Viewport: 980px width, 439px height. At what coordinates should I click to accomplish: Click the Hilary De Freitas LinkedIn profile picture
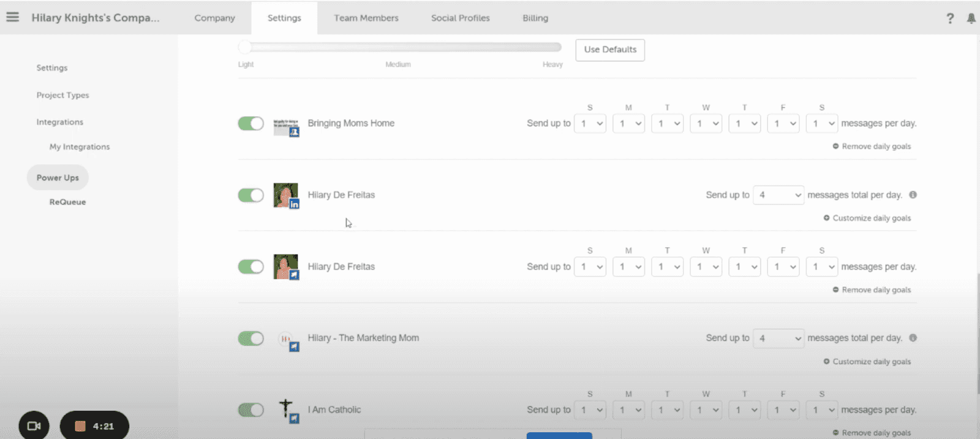[285, 195]
